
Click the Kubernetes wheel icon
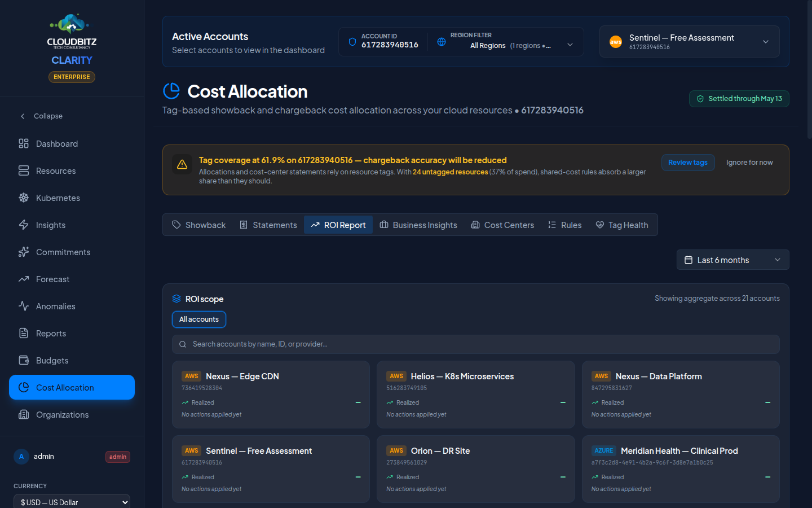(x=24, y=198)
